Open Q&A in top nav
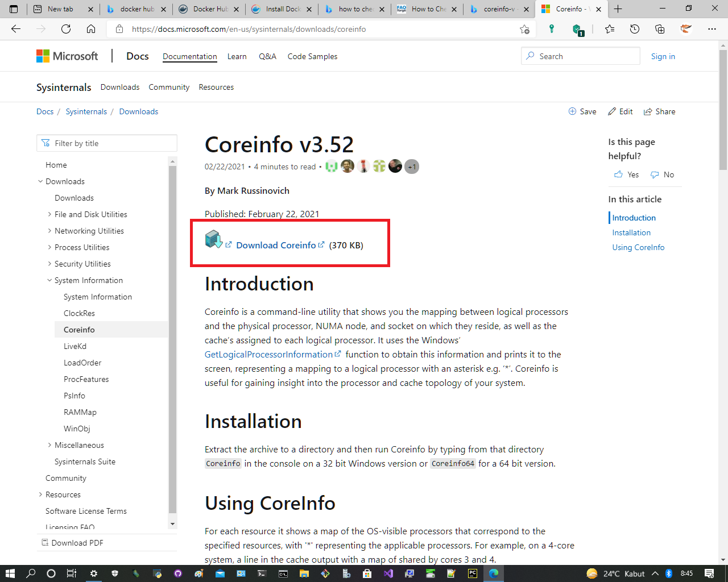 click(267, 56)
